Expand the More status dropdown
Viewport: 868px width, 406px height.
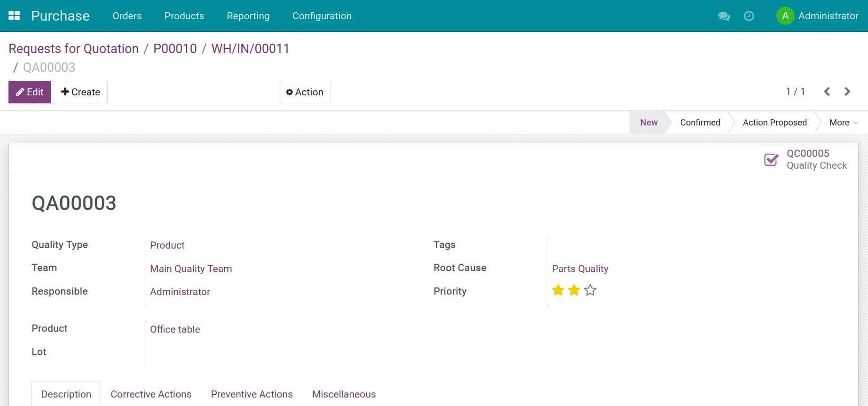(843, 123)
